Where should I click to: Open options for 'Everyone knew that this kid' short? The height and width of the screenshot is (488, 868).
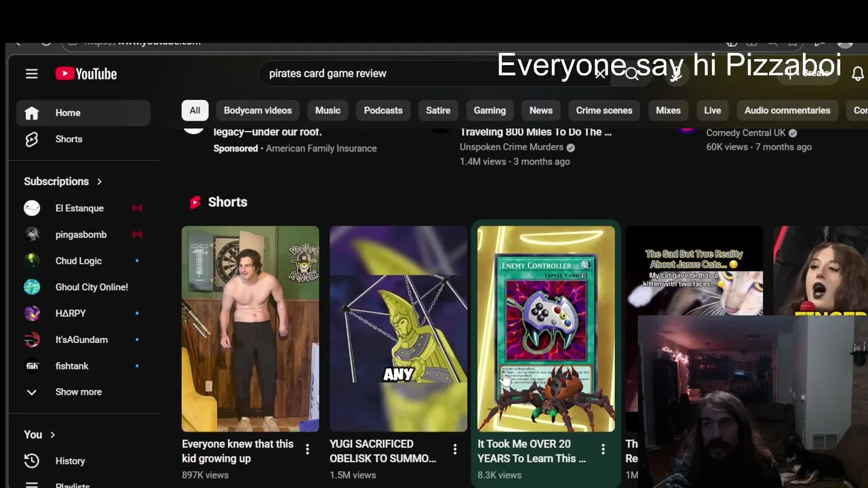click(x=307, y=449)
